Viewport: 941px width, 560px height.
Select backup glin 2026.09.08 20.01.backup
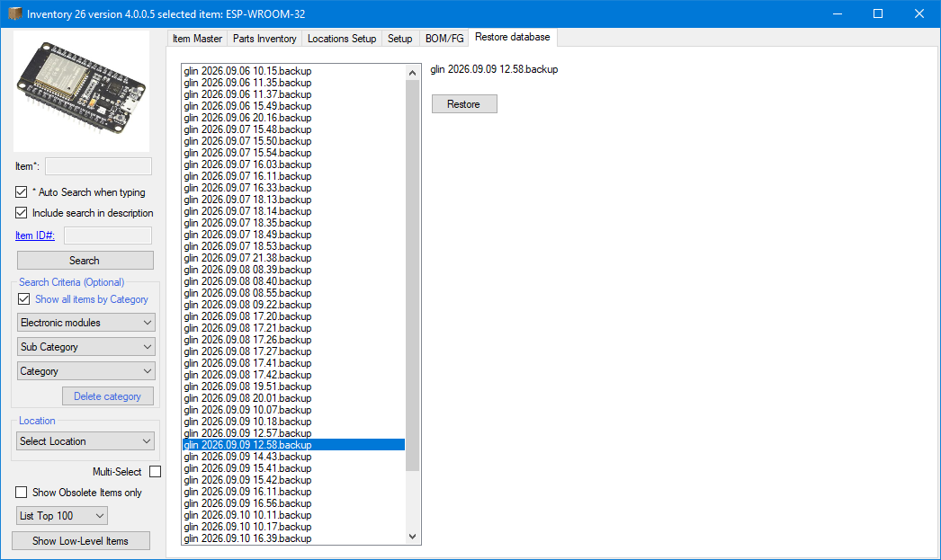pyautogui.click(x=293, y=398)
